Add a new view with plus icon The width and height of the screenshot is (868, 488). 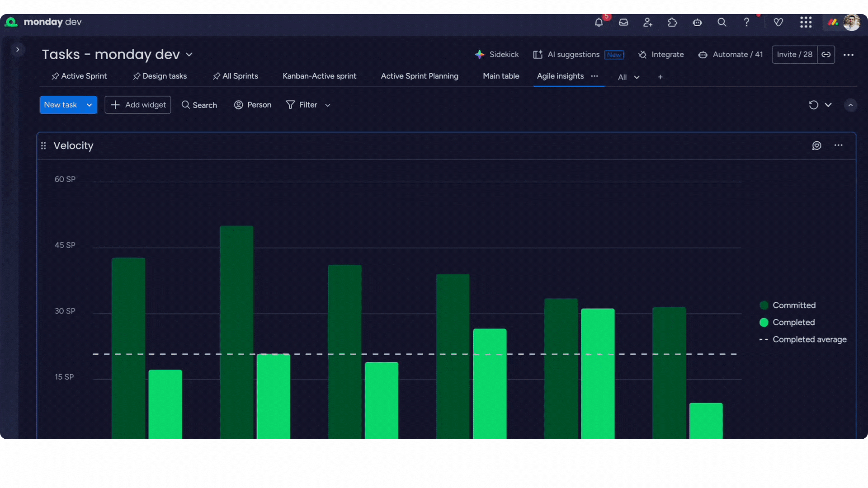(660, 77)
